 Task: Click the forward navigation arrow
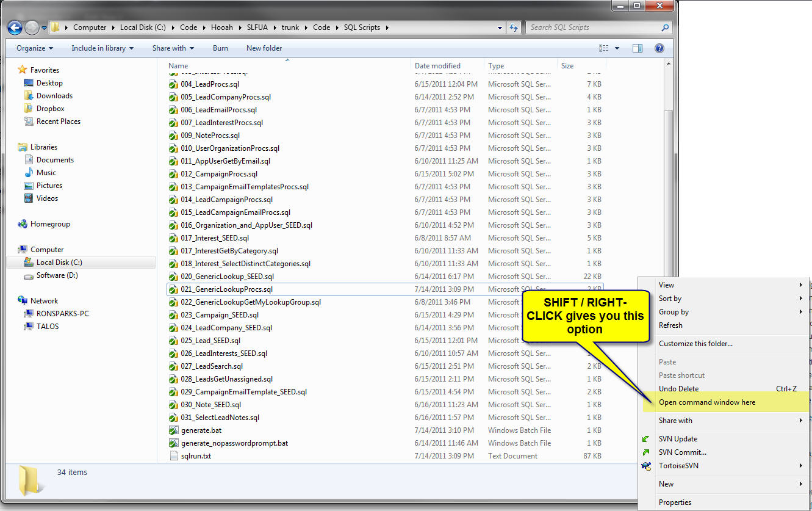tap(31, 27)
